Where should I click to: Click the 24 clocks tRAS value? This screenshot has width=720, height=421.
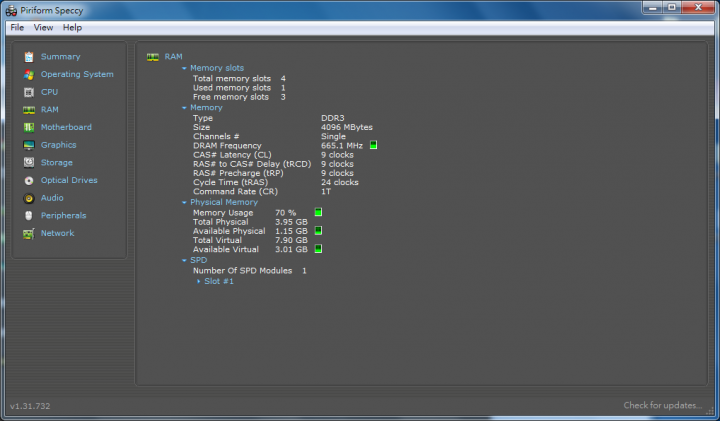pos(340,182)
